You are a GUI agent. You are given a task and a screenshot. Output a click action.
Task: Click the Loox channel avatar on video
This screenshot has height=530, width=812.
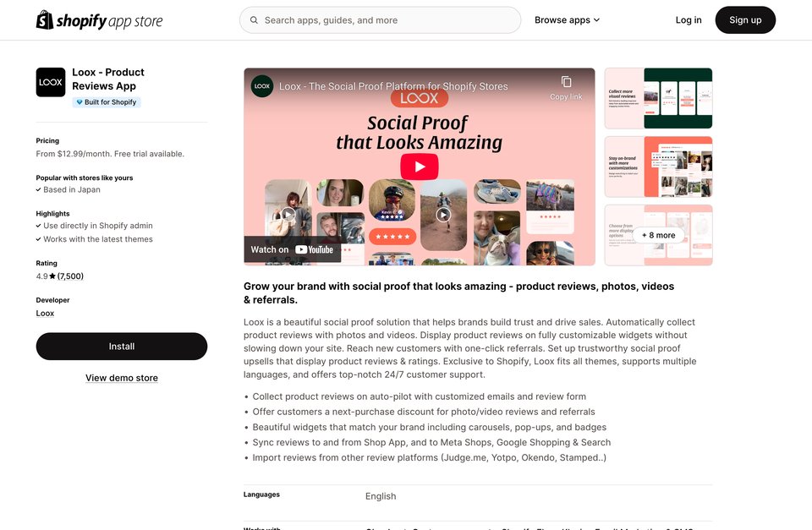pos(262,86)
